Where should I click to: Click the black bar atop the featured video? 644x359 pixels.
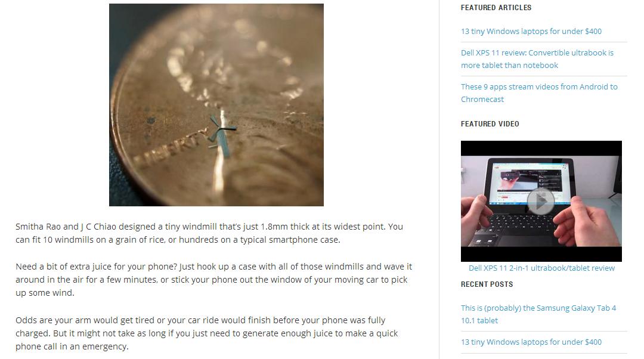[x=541, y=148]
